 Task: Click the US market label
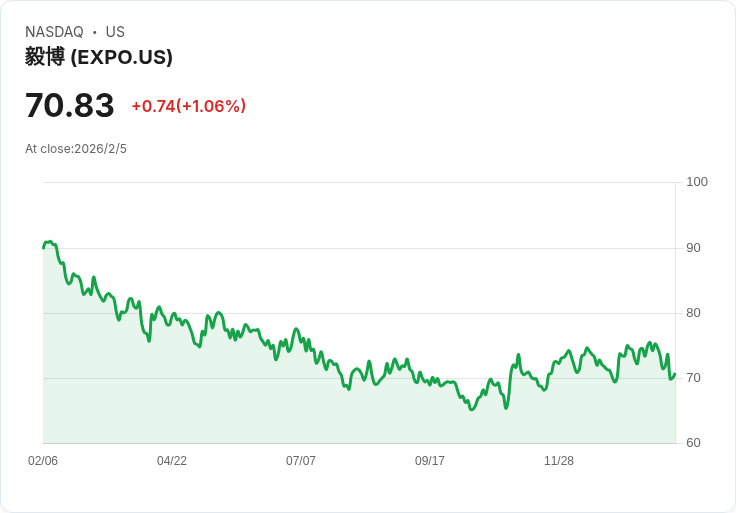pyautogui.click(x=115, y=32)
